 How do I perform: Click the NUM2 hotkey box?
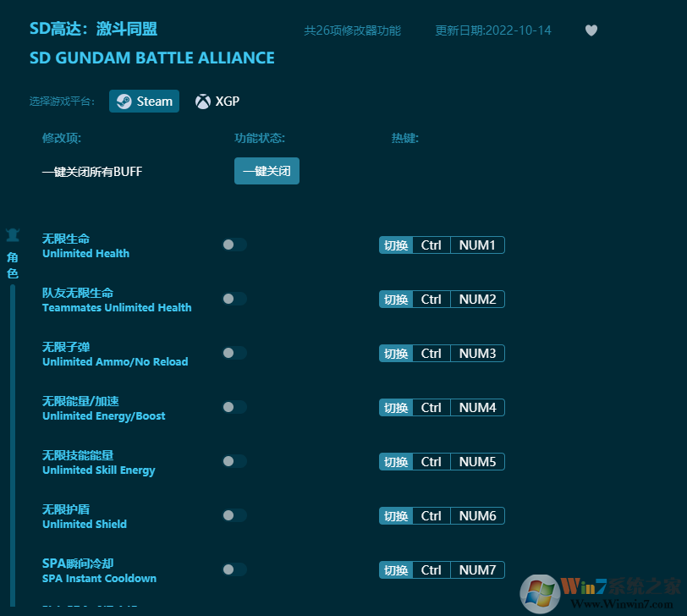(477, 300)
